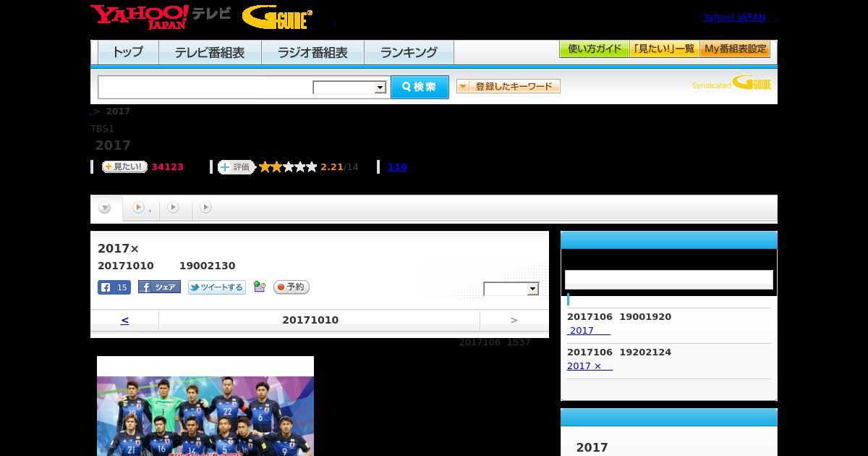Click the search keyword input field
Viewport: 868px width, 456px height.
click(x=205, y=87)
